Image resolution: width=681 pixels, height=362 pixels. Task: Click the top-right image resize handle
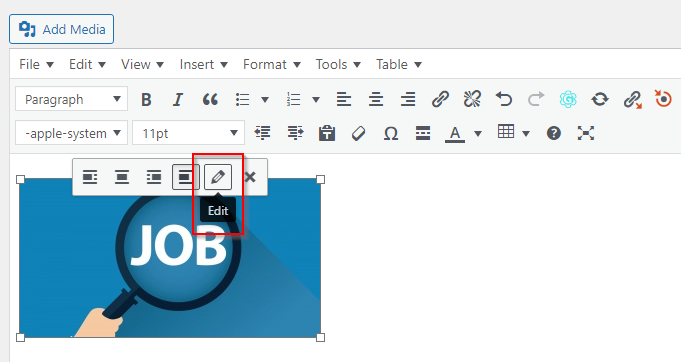[x=321, y=179]
